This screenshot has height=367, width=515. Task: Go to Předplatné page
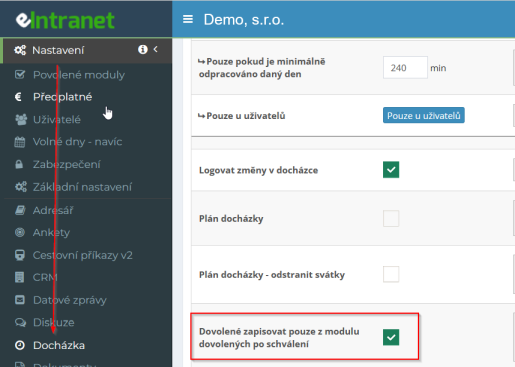tap(63, 97)
